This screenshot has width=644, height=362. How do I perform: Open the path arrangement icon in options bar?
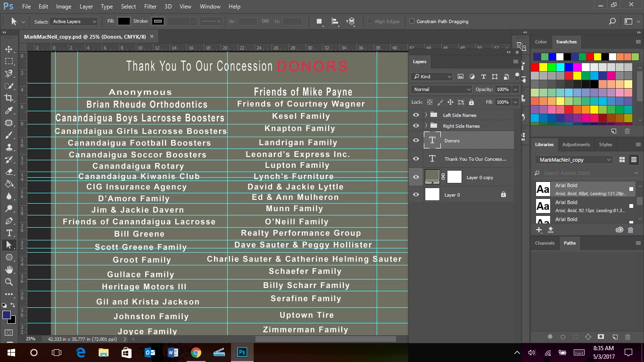350,21
